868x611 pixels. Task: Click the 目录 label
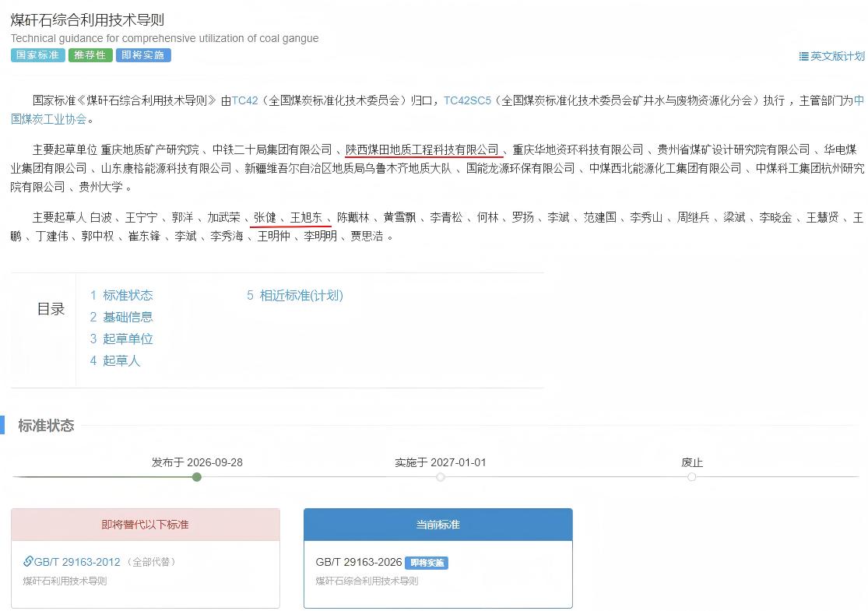coord(51,309)
